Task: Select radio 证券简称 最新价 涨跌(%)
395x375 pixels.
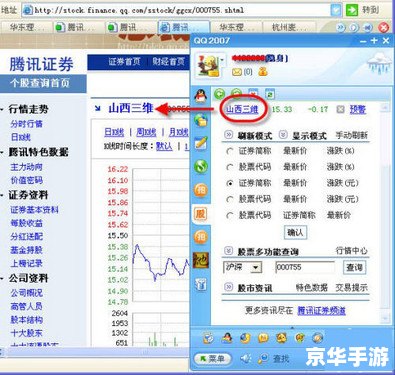Action: (x=229, y=151)
